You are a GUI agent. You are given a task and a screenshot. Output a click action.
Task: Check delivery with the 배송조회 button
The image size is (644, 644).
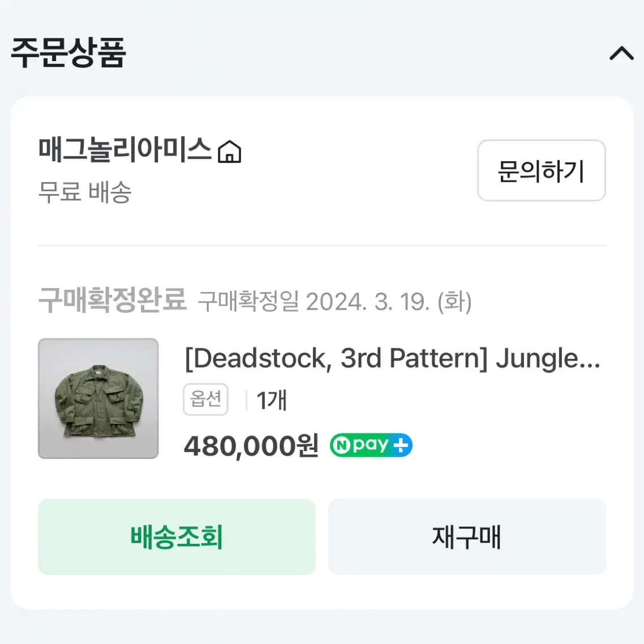(177, 537)
